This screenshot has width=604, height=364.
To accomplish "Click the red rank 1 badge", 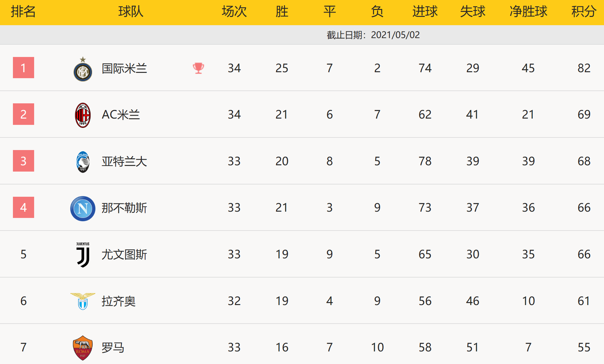I will pos(24,68).
